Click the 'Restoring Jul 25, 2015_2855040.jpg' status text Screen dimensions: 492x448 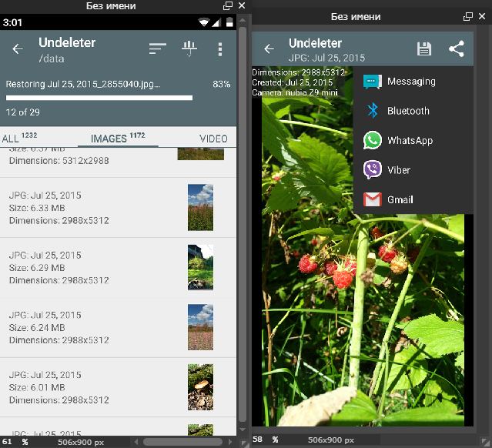(83, 84)
